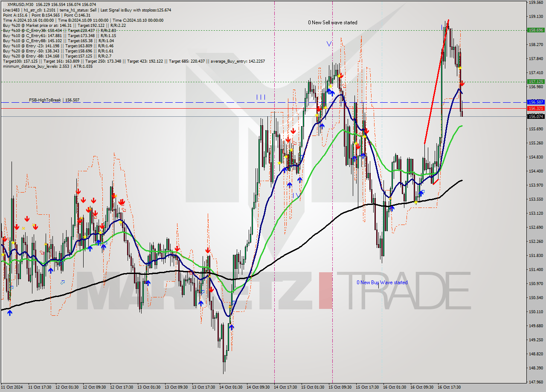Click the 'Target100: 157.125' targets line
Image resolution: width=546 pixels, height=392 pixels.
click(134, 61)
